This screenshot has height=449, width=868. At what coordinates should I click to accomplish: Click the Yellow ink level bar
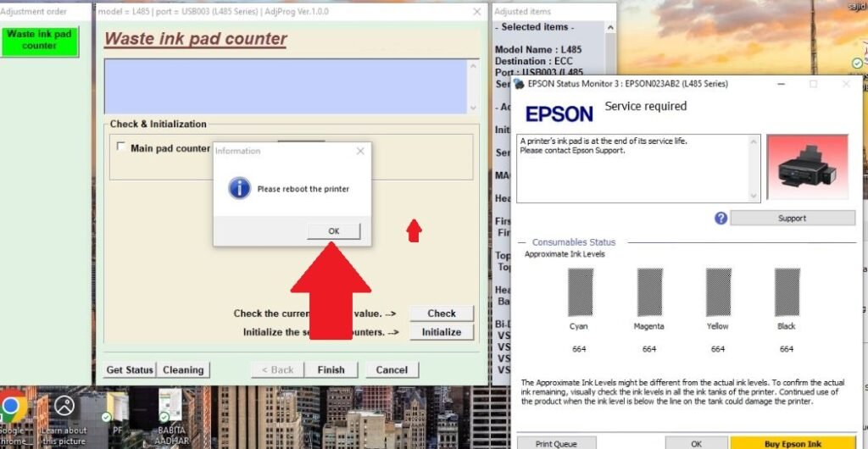[718, 292]
